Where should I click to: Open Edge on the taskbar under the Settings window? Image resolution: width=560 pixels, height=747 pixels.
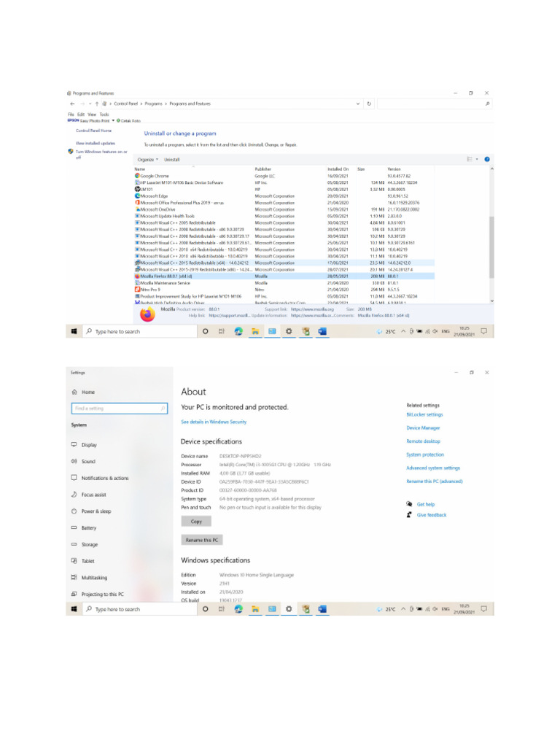point(238,609)
